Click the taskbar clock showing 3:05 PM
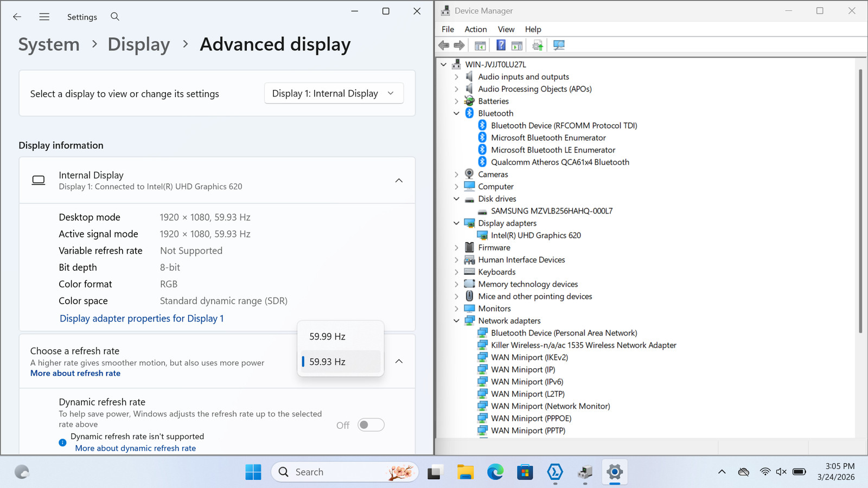The width and height of the screenshot is (868, 488). (836, 472)
